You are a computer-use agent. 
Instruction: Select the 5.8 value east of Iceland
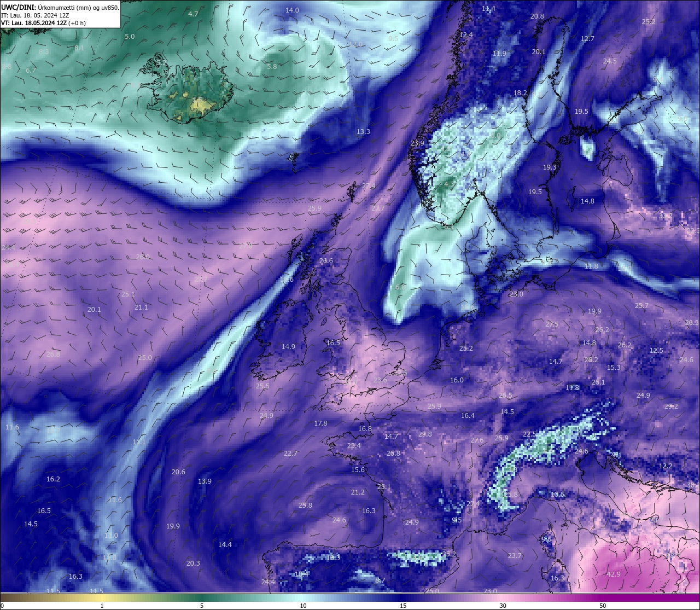272,66
